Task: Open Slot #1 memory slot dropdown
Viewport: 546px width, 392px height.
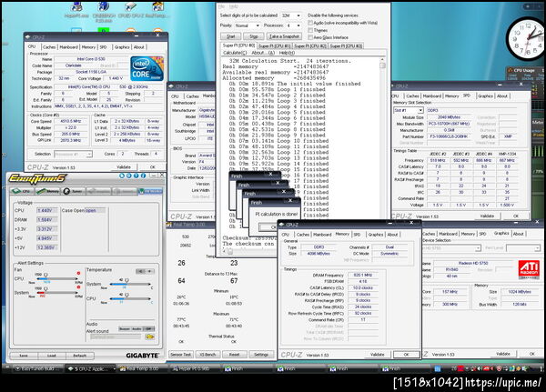Action: pos(408,110)
